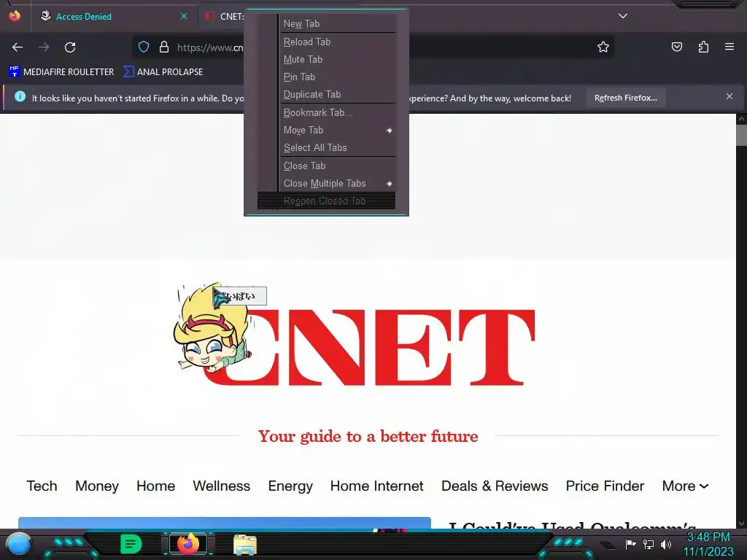This screenshot has height=560, width=747.
Task: Click the forward navigation arrow
Action: pyautogui.click(x=44, y=47)
